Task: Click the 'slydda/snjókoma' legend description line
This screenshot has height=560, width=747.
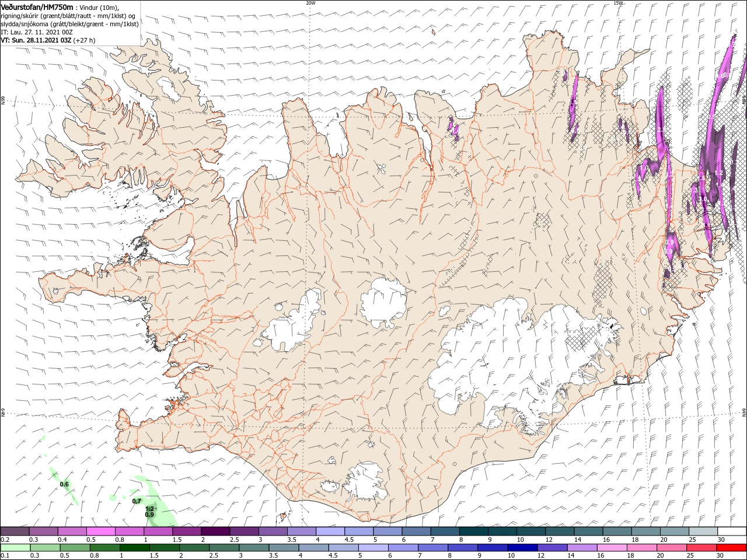Action: [69, 24]
